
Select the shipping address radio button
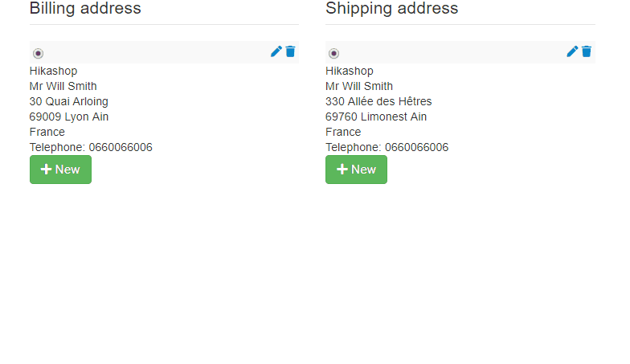(334, 53)
